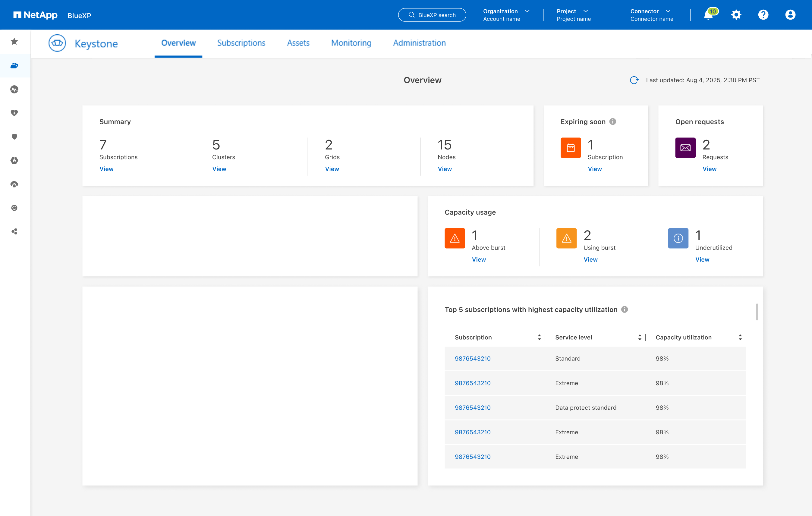Click the info icon next to Expiring soon
Viewport: 812px width, 516px height.
[613, 122]
